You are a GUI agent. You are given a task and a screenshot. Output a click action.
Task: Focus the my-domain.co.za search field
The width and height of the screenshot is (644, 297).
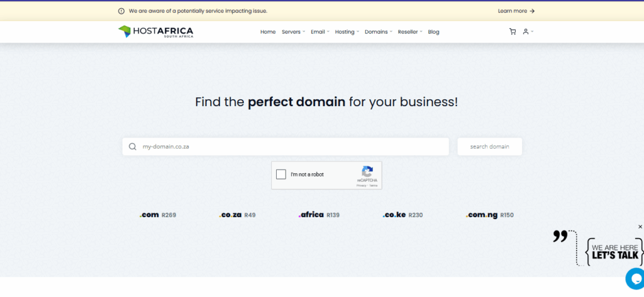(286, 146)
